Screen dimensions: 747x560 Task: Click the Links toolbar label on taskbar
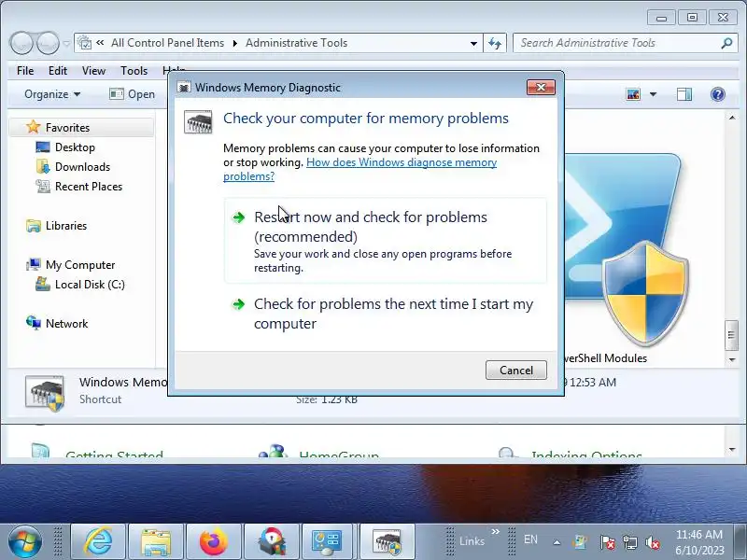coord(472,541)
